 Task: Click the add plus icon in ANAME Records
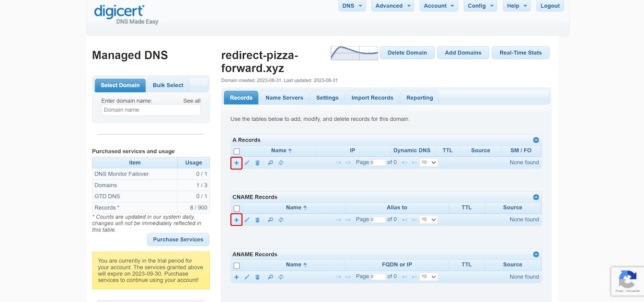point(236,277)
